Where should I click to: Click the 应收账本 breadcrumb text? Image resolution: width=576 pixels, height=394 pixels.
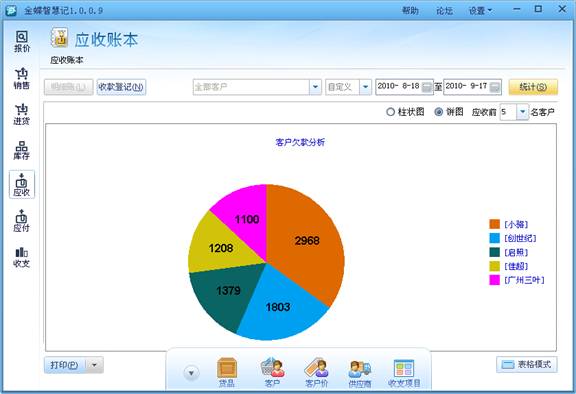tap(66, 60)
